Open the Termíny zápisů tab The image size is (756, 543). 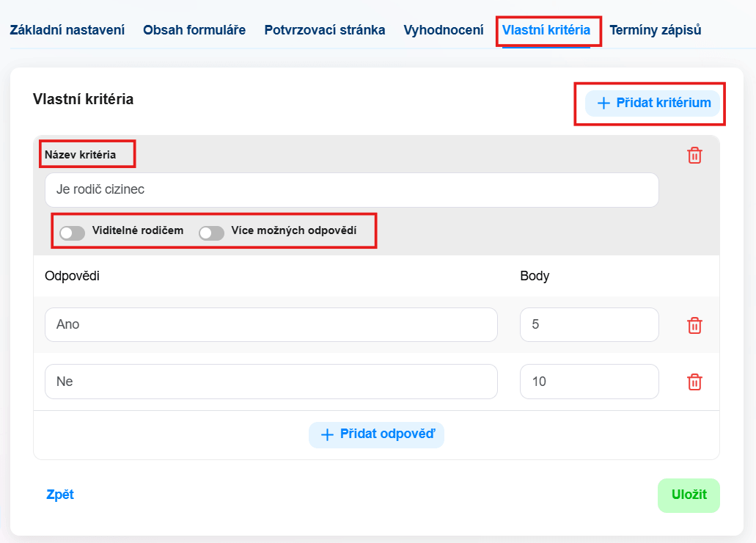pyautogui.click(x=655, y=30)
